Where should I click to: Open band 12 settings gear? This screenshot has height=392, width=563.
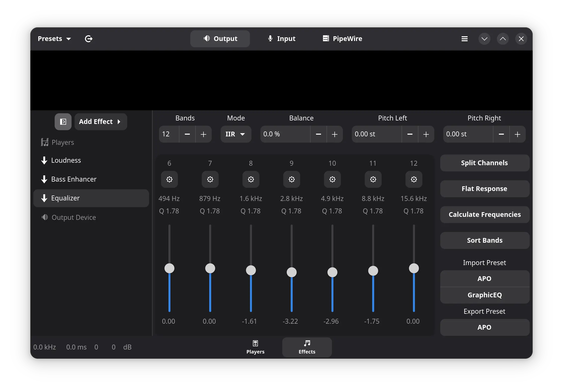[413, 179]
